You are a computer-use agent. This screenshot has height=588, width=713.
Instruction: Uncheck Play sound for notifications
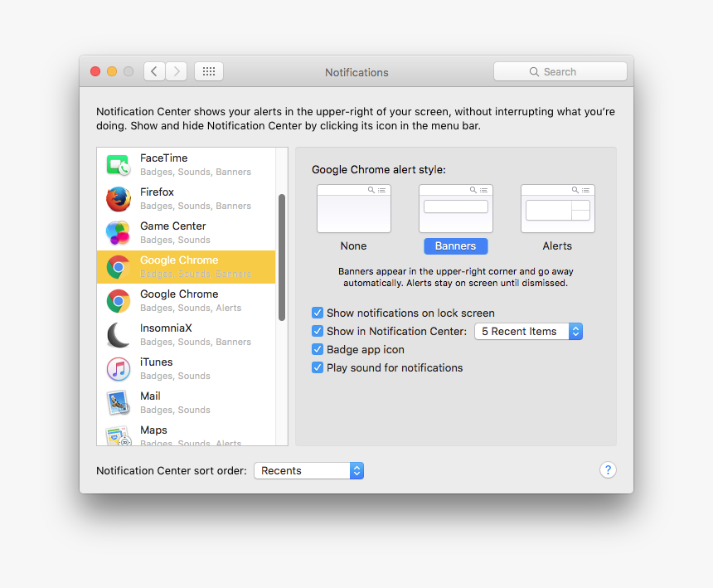tap(318, 367)
